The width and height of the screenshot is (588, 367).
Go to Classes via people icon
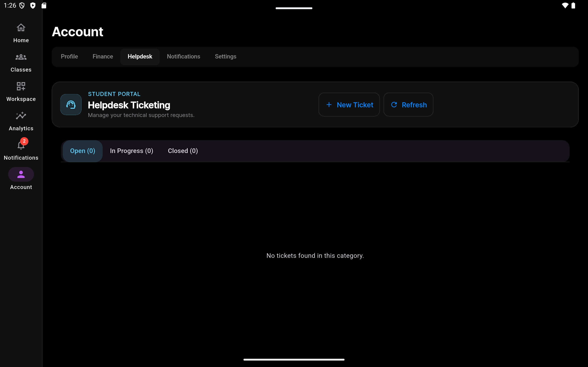click(x=21, y=57)
